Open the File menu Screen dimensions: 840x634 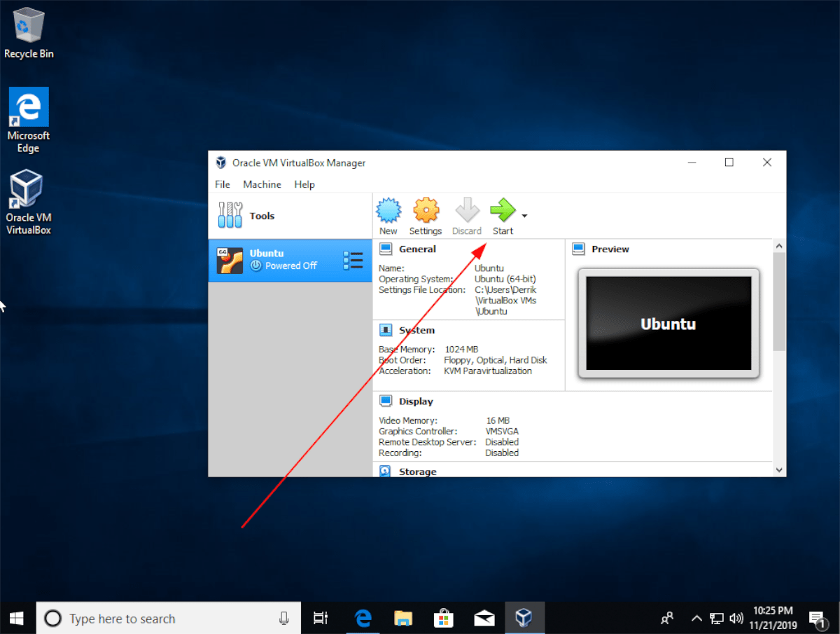tap(222, 184)
